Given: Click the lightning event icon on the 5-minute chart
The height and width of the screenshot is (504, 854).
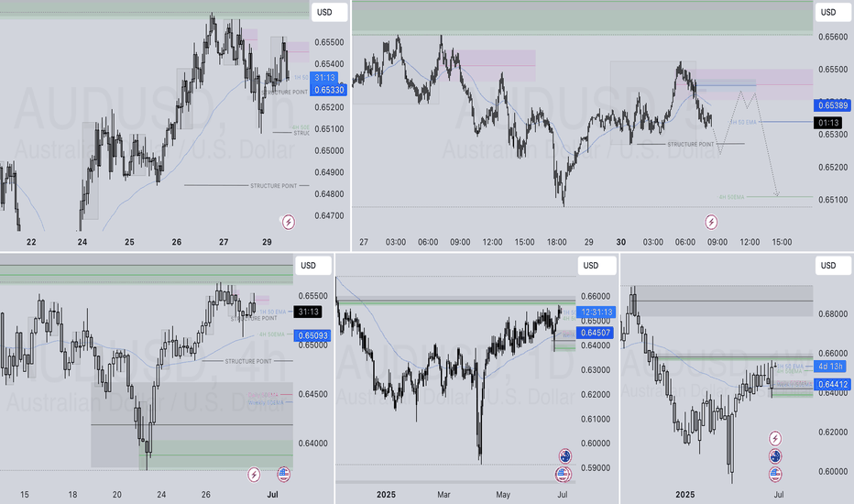Looking at the screenshot, I should (711, 222).
